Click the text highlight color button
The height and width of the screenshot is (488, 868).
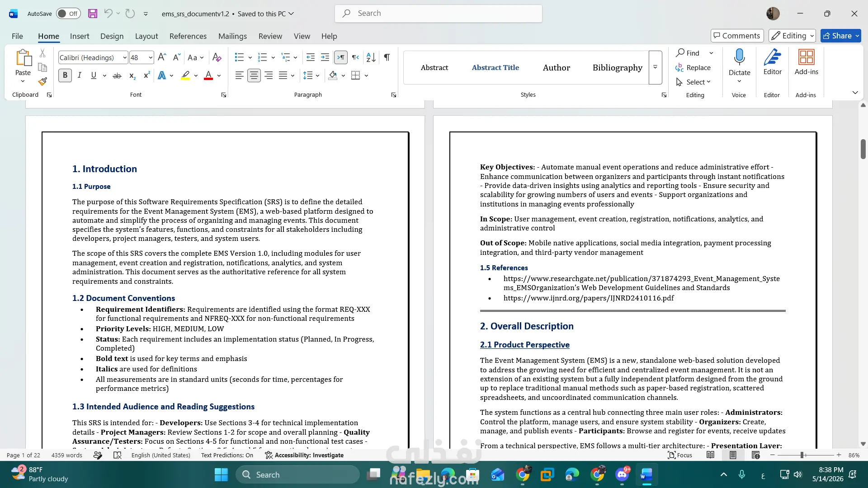[x=185, y=75]
